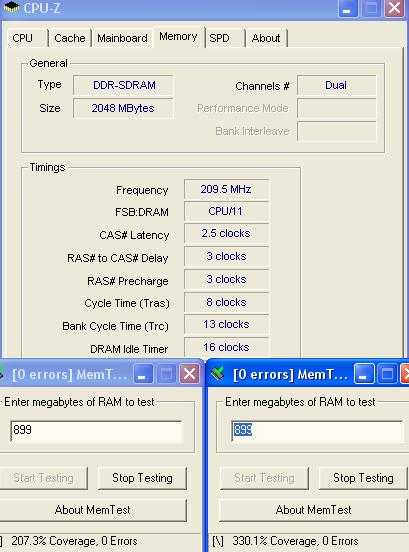Open About MemTest in left window
The image size is (409, 552).
point(92,510)
